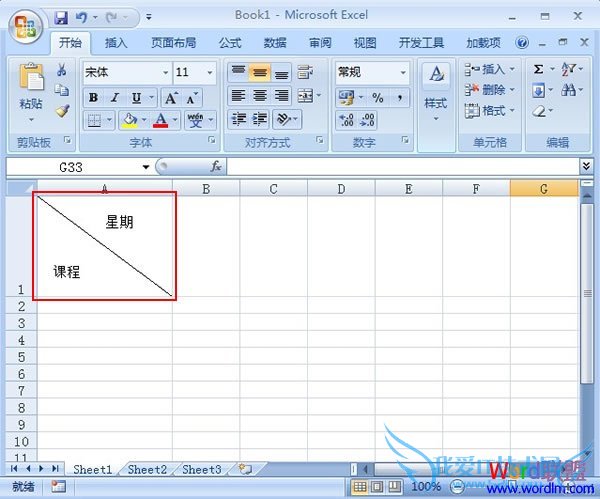The width and height of the screenshot is (600, 499).
Task: Activate the Format Painter brush
Action: (62, 111)
